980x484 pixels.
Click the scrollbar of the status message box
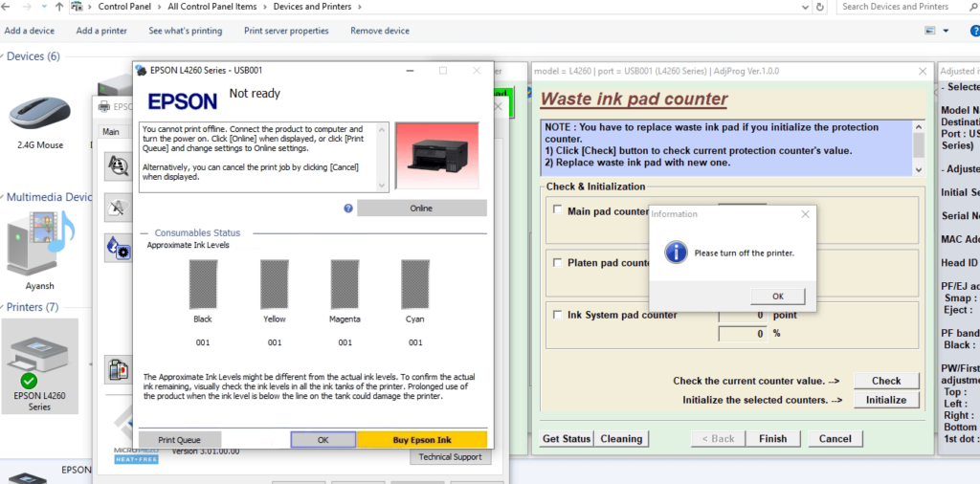point(383,157)
